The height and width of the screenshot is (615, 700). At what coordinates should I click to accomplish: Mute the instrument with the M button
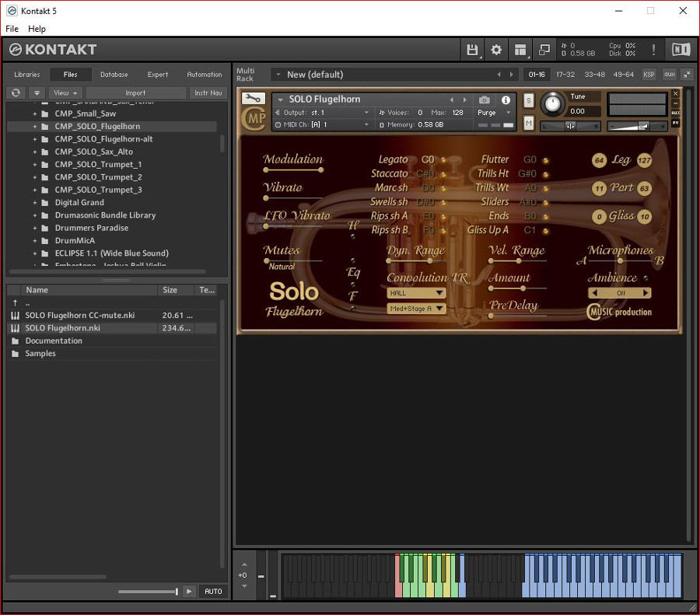pos(529,123)
